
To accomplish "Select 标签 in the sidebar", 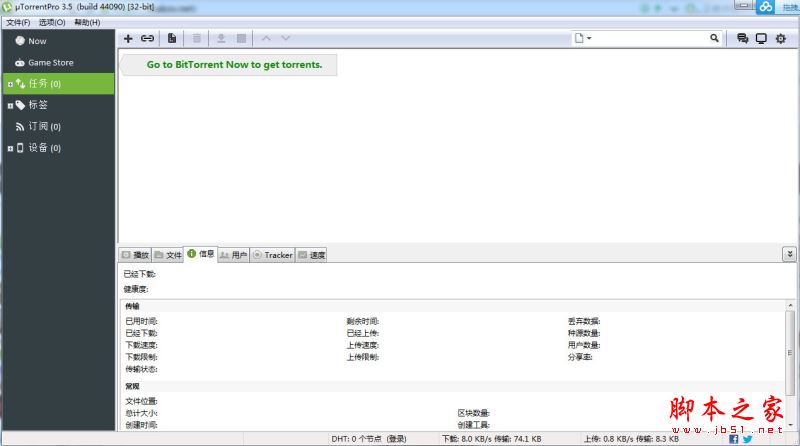I will click(59, 105).
